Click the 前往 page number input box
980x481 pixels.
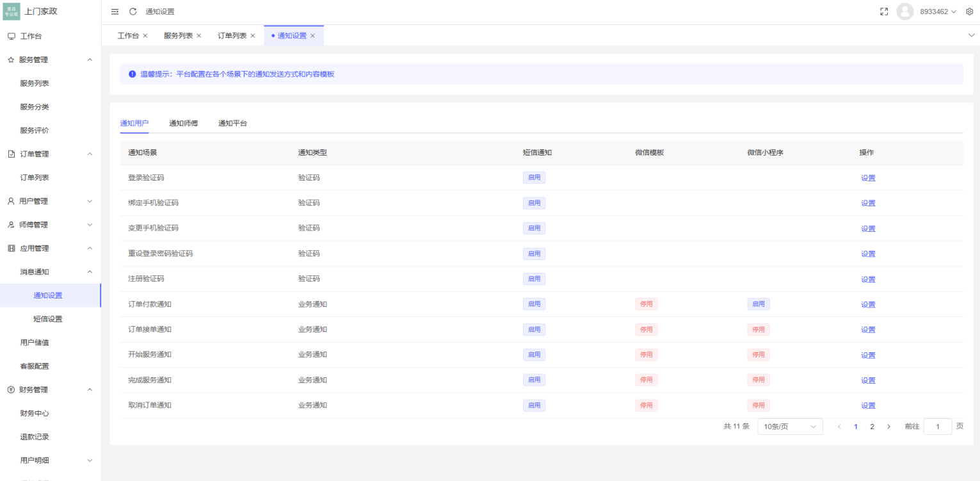[937, 426]
